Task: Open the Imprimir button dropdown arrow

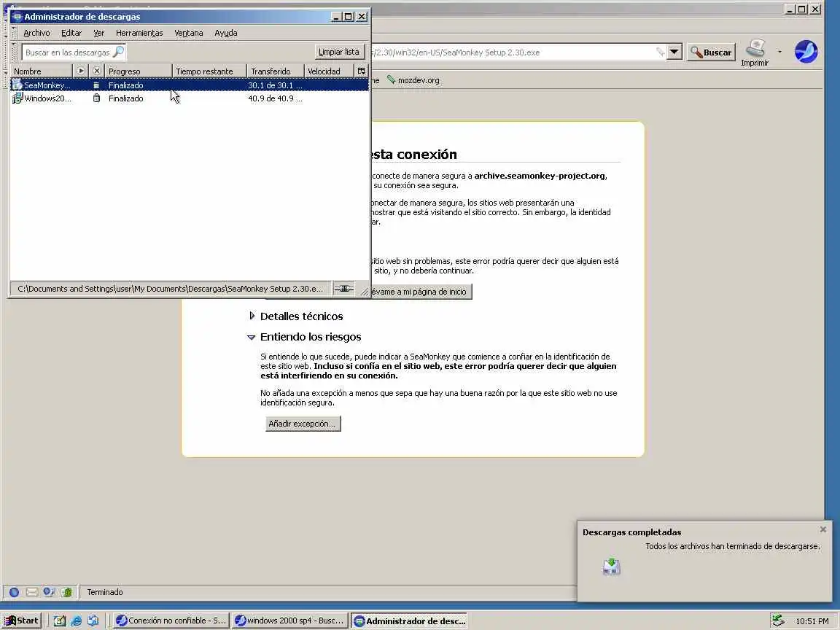Action: 779,52
